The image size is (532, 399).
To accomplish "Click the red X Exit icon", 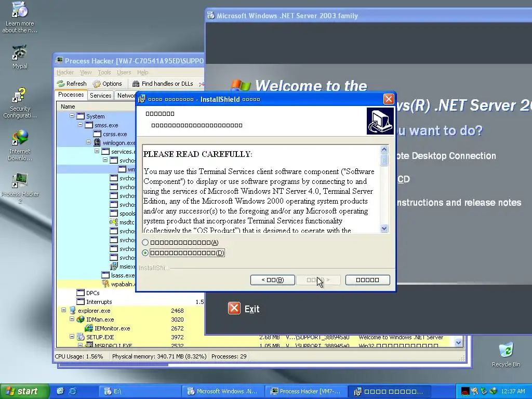I will click(x=234, y=309).
